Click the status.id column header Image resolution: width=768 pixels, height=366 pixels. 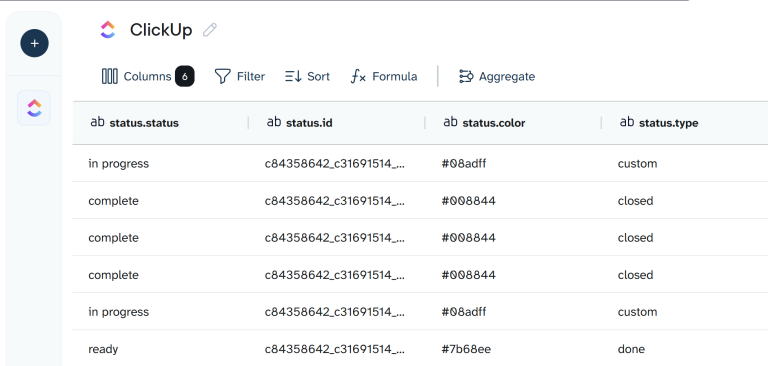point(337,122)
